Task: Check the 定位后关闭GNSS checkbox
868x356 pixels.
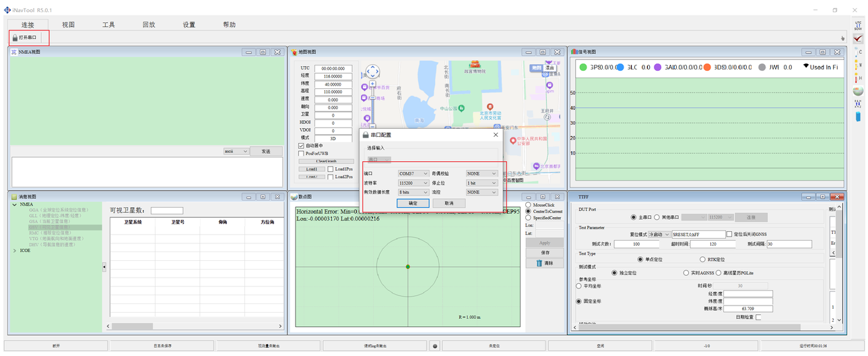Action: (x=729, y=234)
